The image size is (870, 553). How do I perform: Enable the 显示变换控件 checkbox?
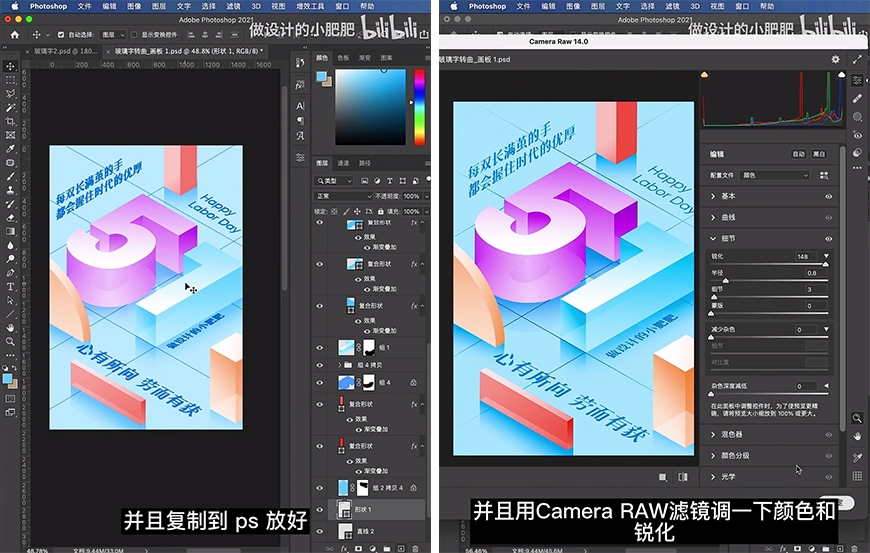134,34
